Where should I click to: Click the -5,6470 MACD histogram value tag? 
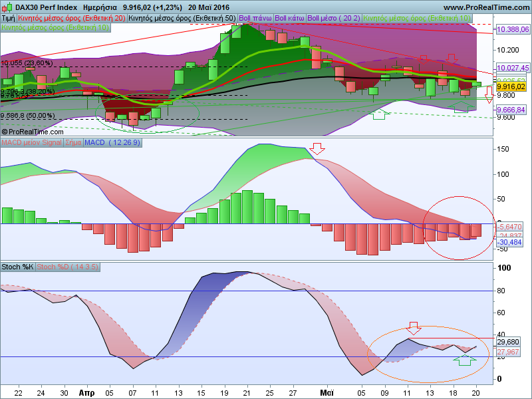(x=509, y=227)
